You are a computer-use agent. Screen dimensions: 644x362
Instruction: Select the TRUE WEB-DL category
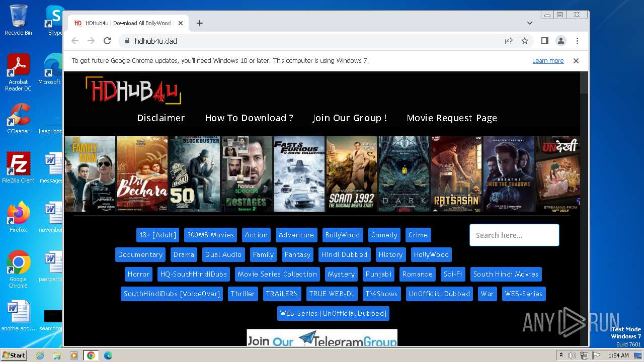[x=332, y=294]
